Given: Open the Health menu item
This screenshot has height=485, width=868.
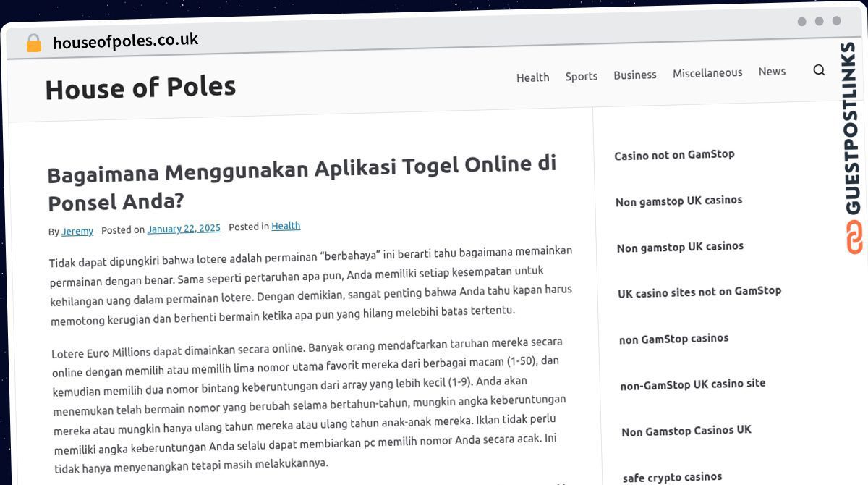Looking at the screenshot, I should (x=532, y=77).
